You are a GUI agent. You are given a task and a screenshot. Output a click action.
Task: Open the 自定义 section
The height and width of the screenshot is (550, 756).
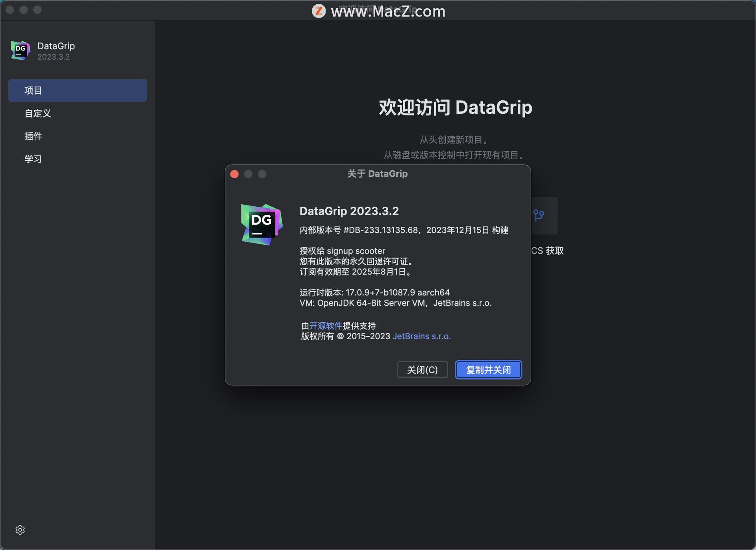tap(78, 113)
